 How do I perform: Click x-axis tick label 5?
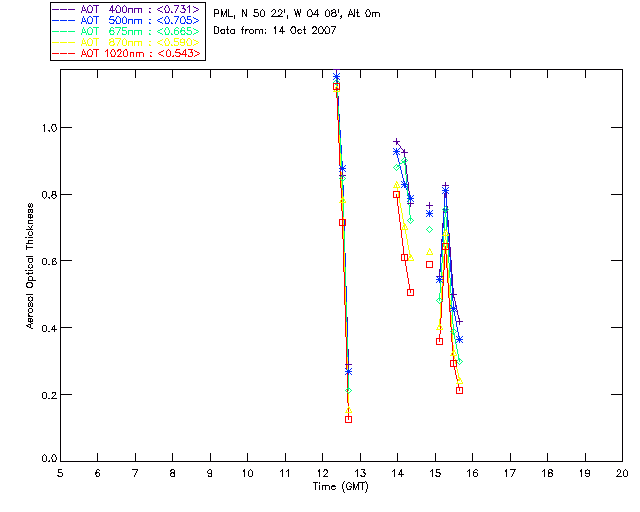click(x=60, y=473)
